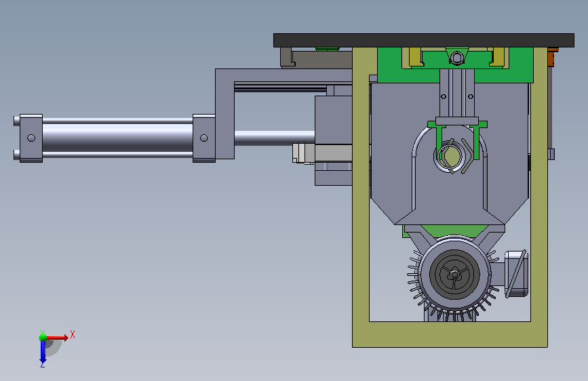Select the gray hopper body
The height and width of the screenshot is (381, 588).
pyautogui.click(x=394, y=150)
